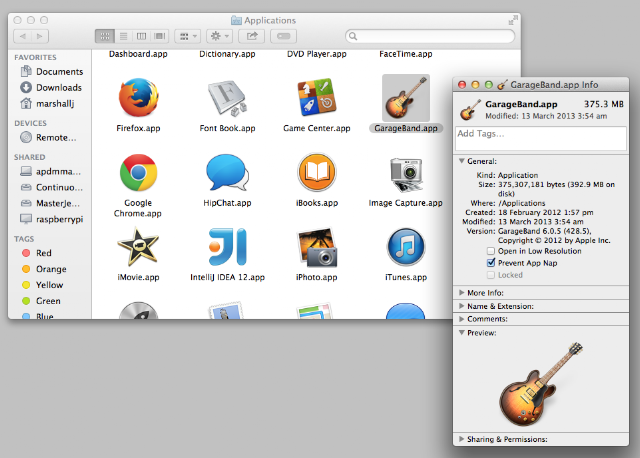This screenshot has height=458, width=640.
Task: Click the Add Tags field
Action: pos(541,138)
